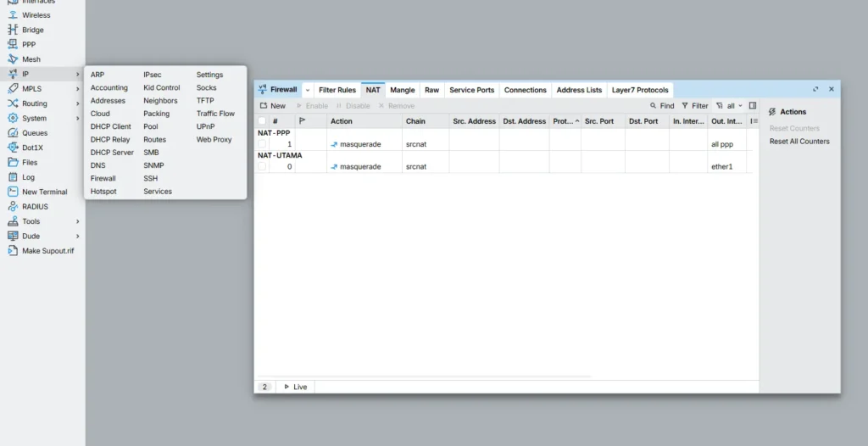Detach the Firewall window with arrows icon
Image resolution: width=868 pixels, height=446 pixels.
point(815,89)
